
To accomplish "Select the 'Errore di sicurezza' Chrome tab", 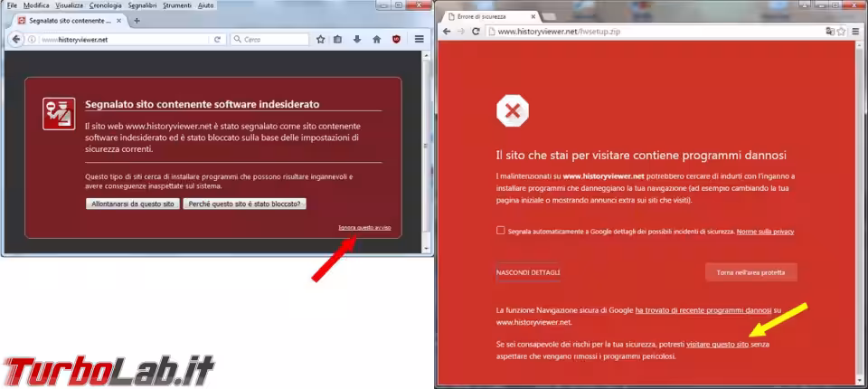I will point(490,16).
